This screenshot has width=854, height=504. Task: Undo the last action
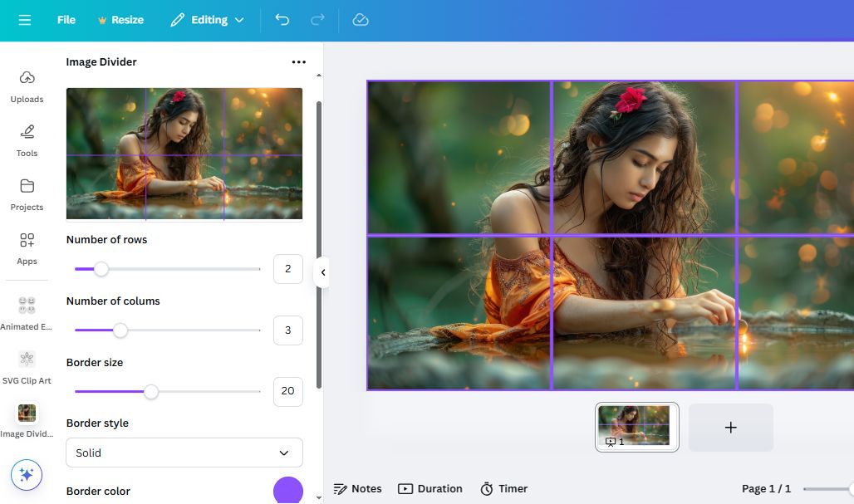click(282, 19)
